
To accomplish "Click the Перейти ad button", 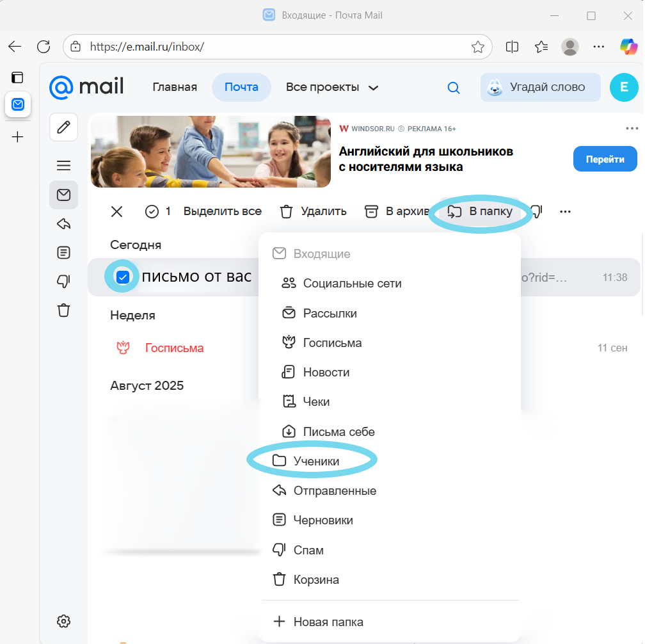I will pos(605,159).
